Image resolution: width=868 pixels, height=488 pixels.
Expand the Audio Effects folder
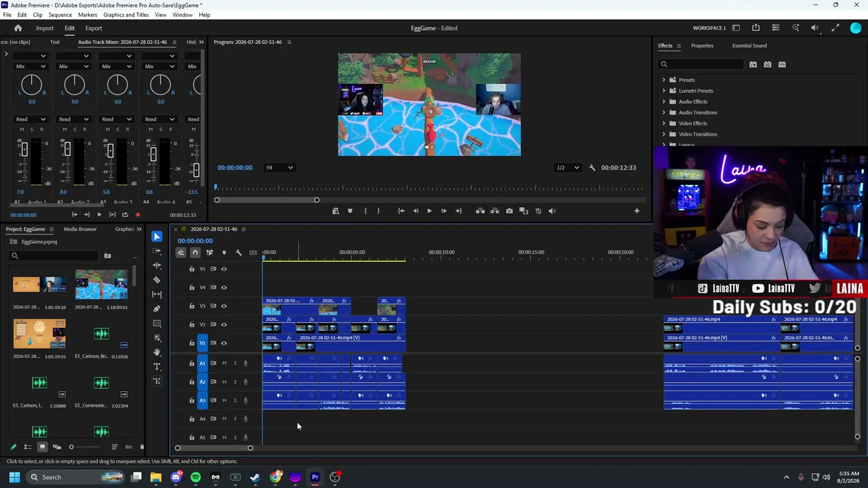tap(664, 102)
